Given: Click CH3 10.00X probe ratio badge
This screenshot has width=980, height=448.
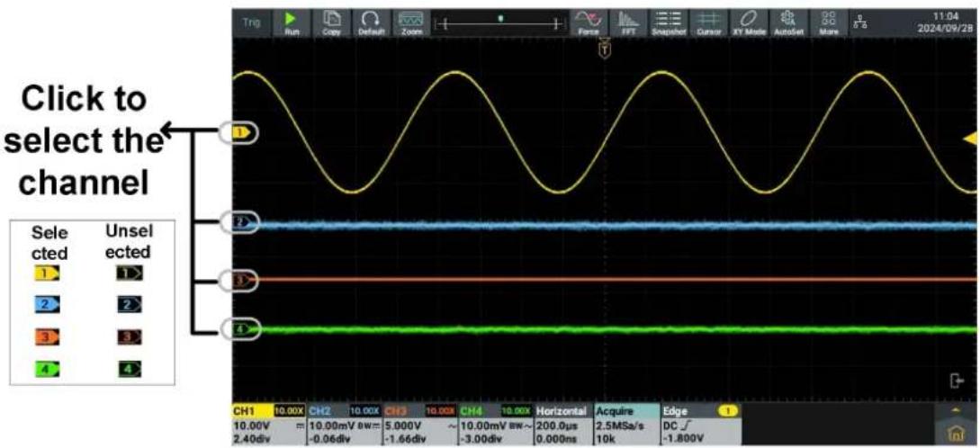Looking at the screenshot, I should (439, 411).
